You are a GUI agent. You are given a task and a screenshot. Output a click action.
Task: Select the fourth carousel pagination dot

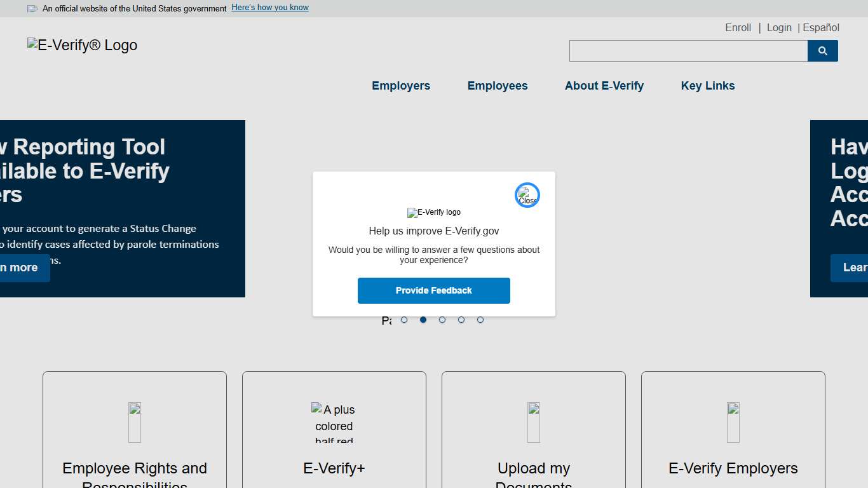click(461, 320)
